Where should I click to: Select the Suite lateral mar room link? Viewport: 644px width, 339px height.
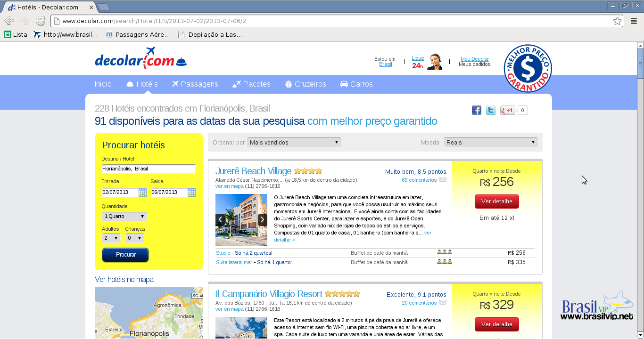tap(234, 262)
